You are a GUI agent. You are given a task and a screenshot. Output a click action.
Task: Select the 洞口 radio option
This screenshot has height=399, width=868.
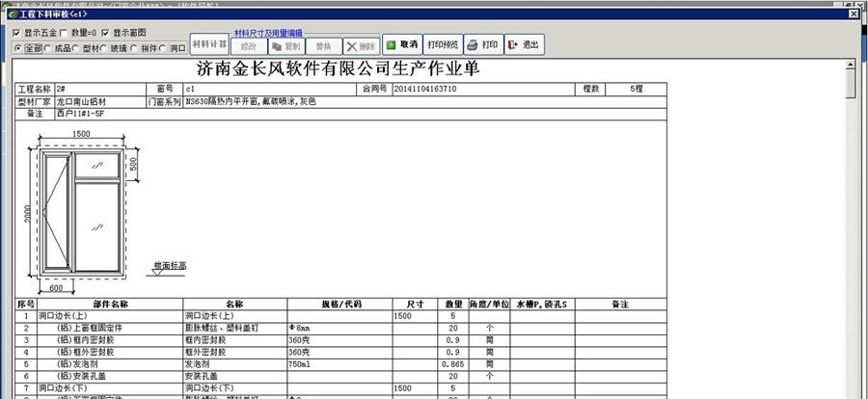point(162,49)
